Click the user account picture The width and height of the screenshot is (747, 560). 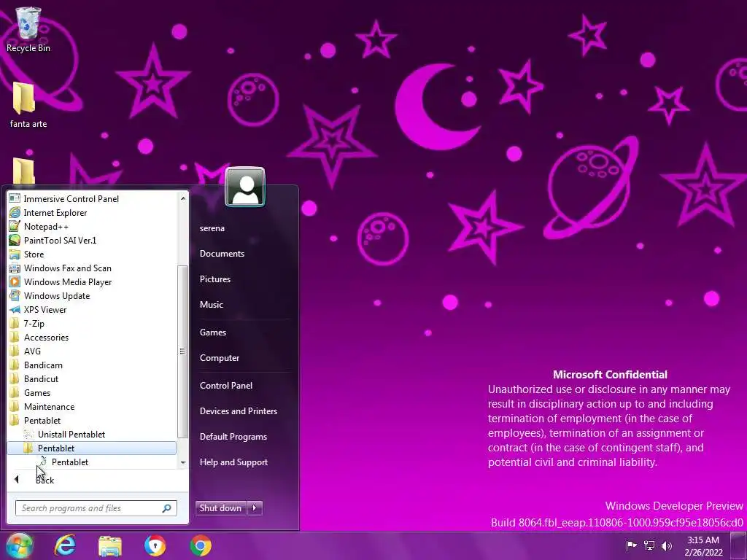pos(245,187)
